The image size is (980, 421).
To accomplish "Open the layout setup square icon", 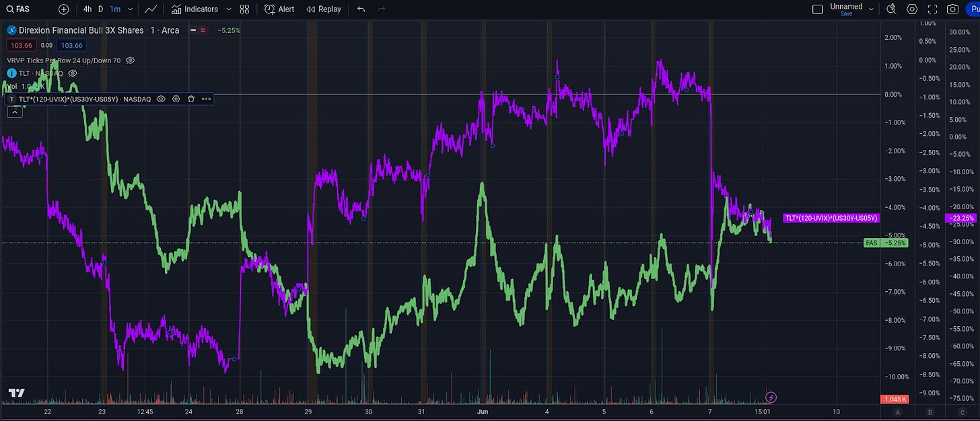I will click(818, 9).
